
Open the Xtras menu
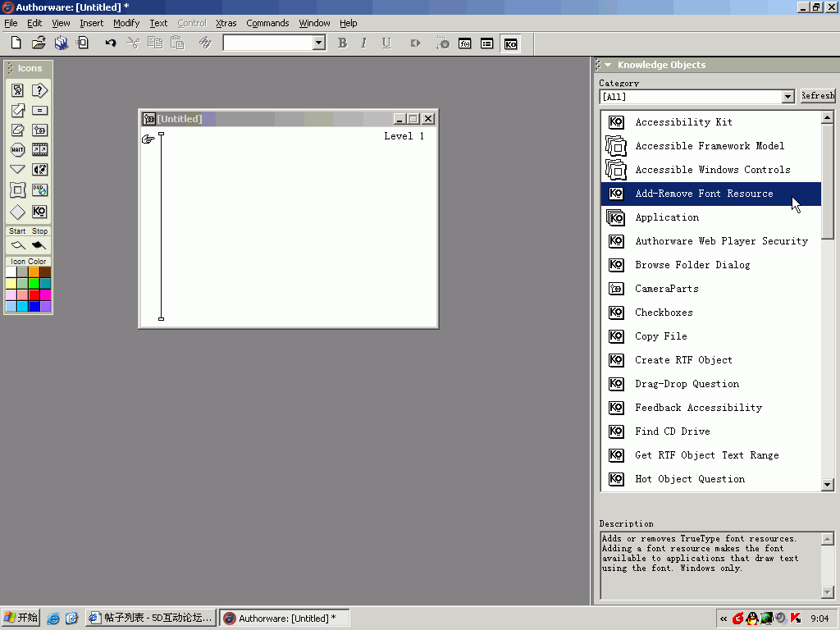click(226, 23)
